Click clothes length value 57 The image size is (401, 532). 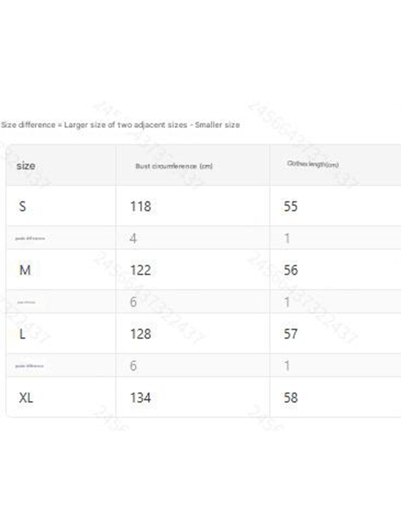(291, 334)
